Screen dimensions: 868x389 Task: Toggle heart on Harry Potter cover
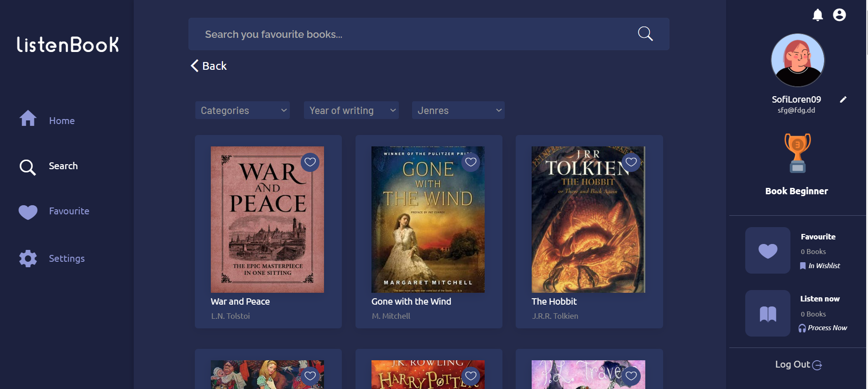click(x=471, y=376)
